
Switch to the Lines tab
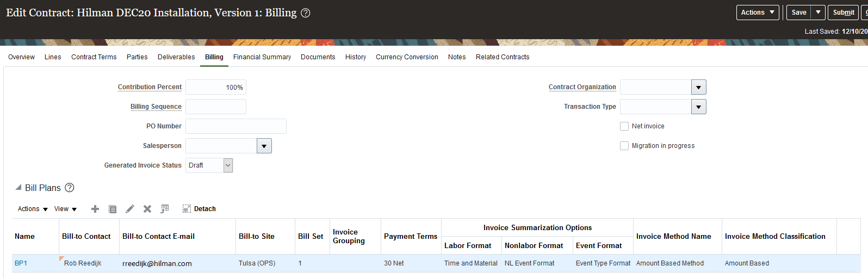(x=53, y=57)
